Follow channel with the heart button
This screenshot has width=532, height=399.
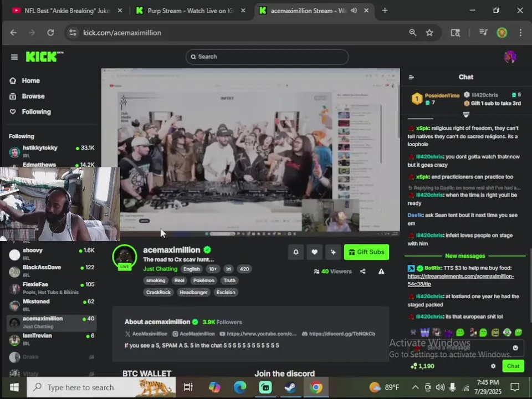pyautogui.click(x=315, y=252)
